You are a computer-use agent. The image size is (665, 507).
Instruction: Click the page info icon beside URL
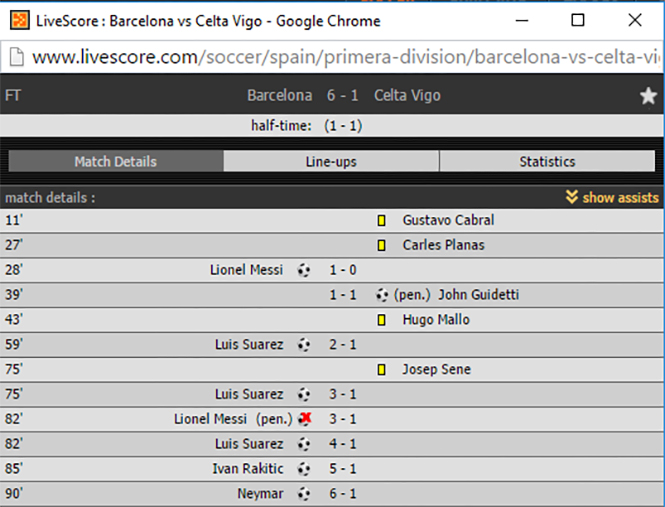coord(17,57)
